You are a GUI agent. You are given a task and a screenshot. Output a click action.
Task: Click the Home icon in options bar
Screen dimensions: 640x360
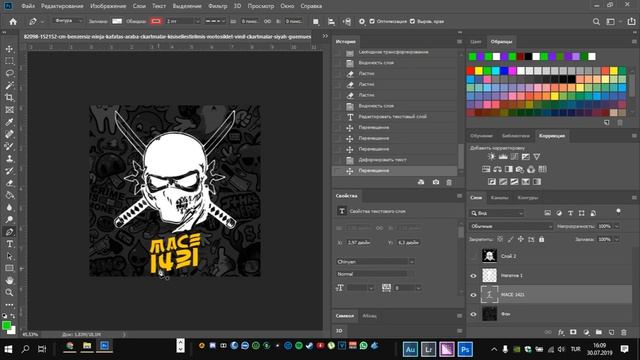point(13,22)
